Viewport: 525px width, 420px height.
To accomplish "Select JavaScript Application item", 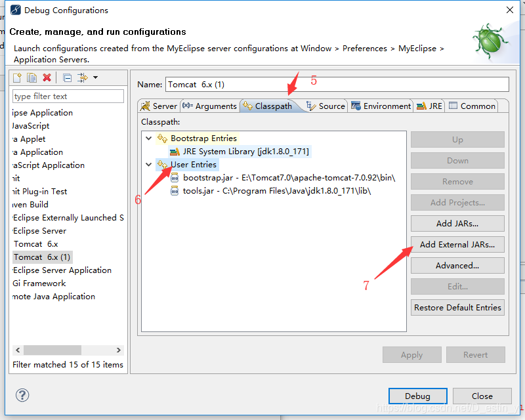I will click(49, 165).
